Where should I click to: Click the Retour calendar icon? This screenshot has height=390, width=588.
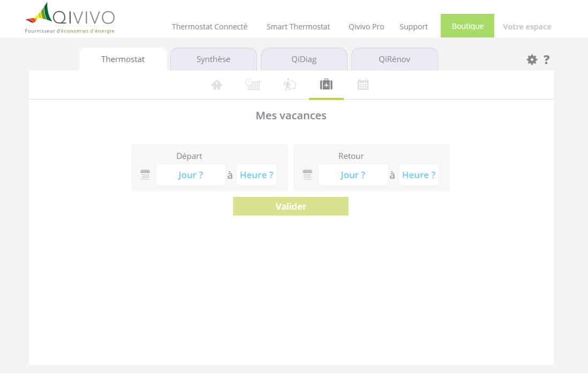[307, 174]
